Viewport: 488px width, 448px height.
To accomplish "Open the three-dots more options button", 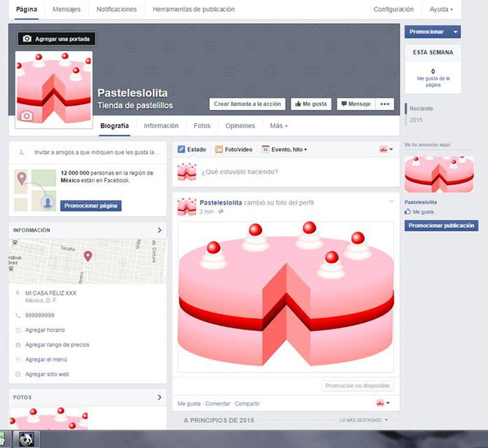I will tap(385, 104).
